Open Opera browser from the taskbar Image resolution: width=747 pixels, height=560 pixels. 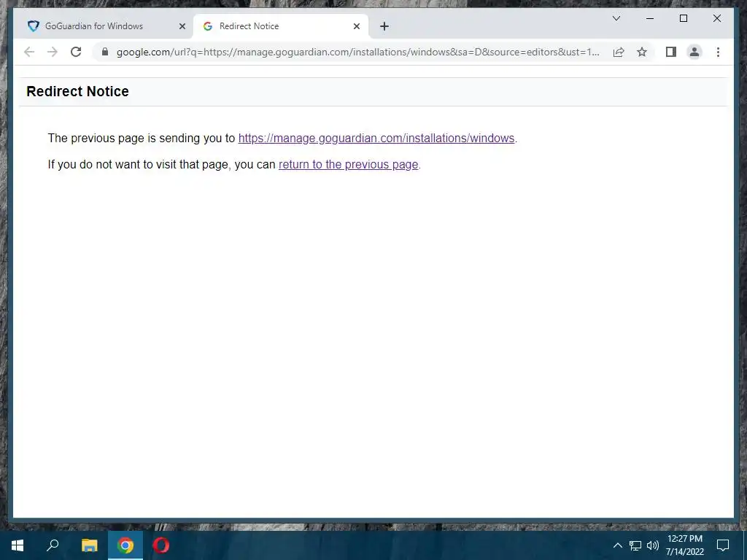161,545
